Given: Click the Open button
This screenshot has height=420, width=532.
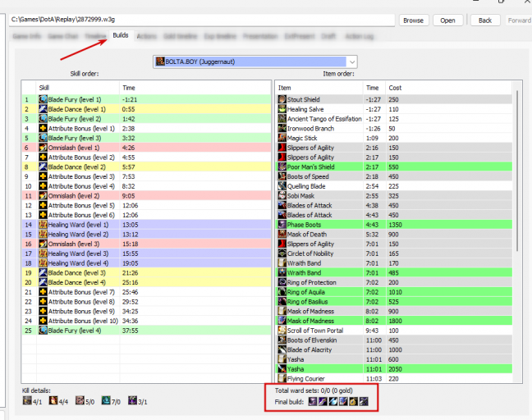Looking at the screenshot, I should pyautogui.click(x=448, y=21).
